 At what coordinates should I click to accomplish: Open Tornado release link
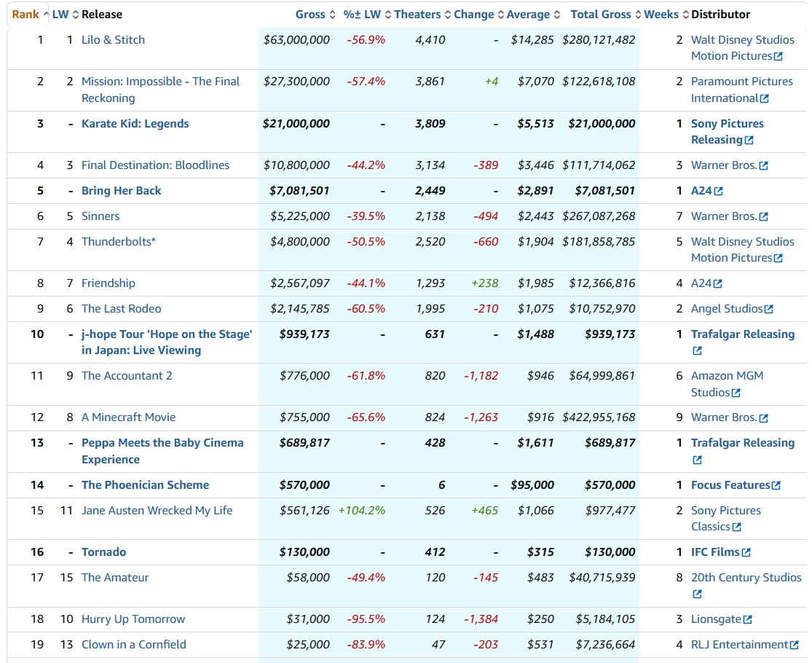(x=103, y=552)
